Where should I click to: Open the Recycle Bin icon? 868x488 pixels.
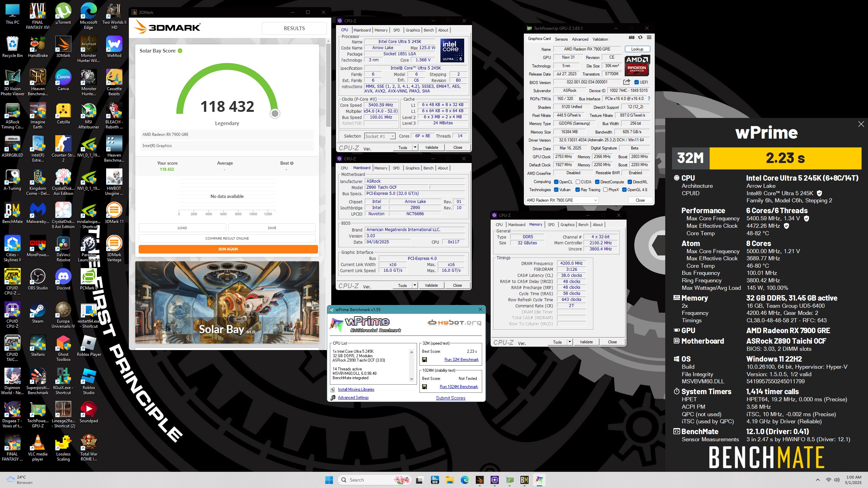coord(13,47)
